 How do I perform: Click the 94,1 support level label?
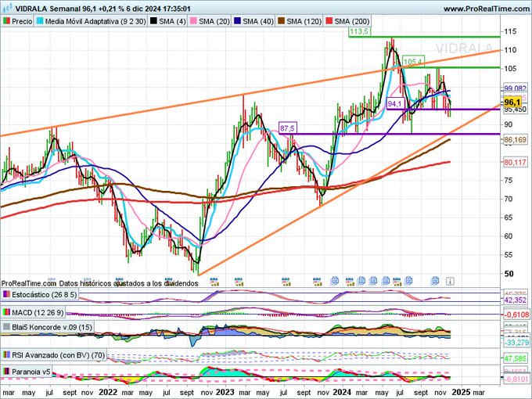pyautogui.click(x=394, y=103)
